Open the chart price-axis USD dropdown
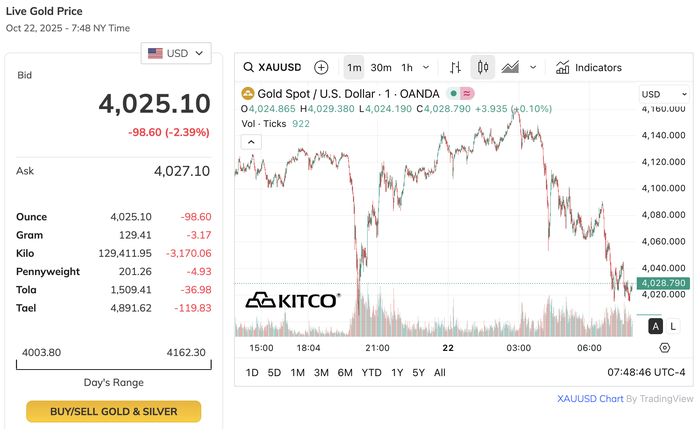Image resolution: width=698 pixels, height=429 pixels. [664, 94]
